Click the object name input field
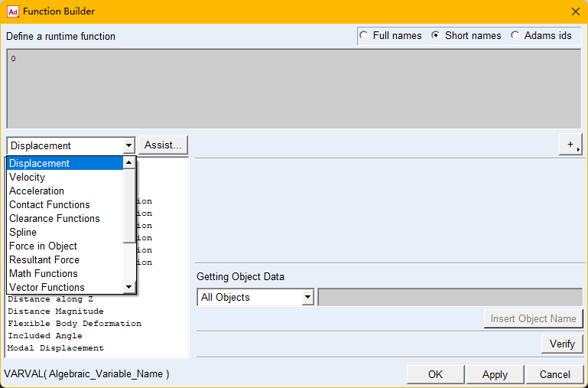The width and height of the screenshot is (588, 388). coord(450,297)
